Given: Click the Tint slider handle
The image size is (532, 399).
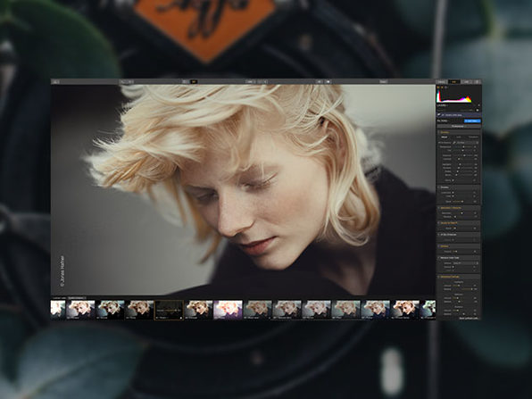Looking at the screenshot, I should (462, 150).
